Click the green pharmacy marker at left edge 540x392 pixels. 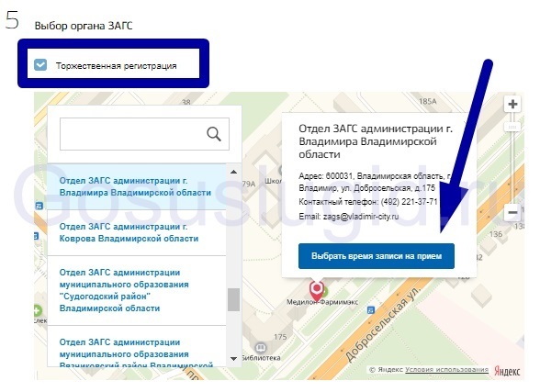coord(37,311)
